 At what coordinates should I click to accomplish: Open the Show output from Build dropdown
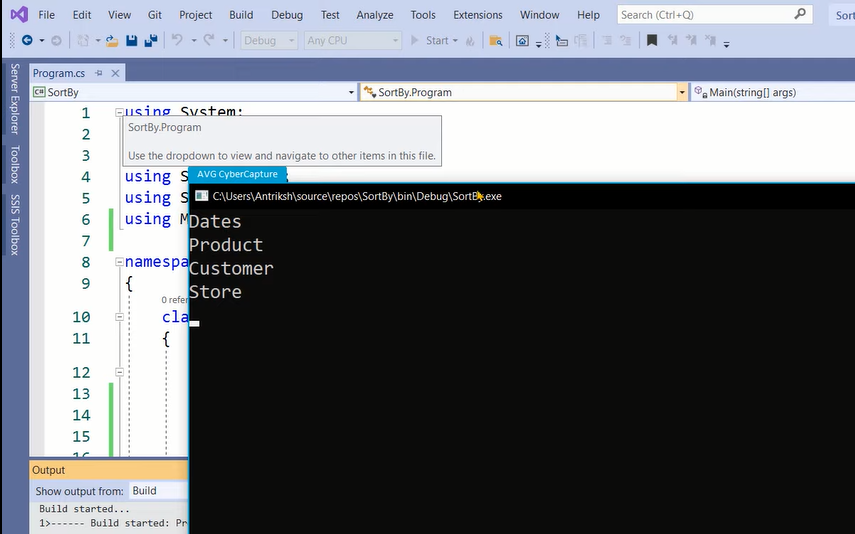159,491
